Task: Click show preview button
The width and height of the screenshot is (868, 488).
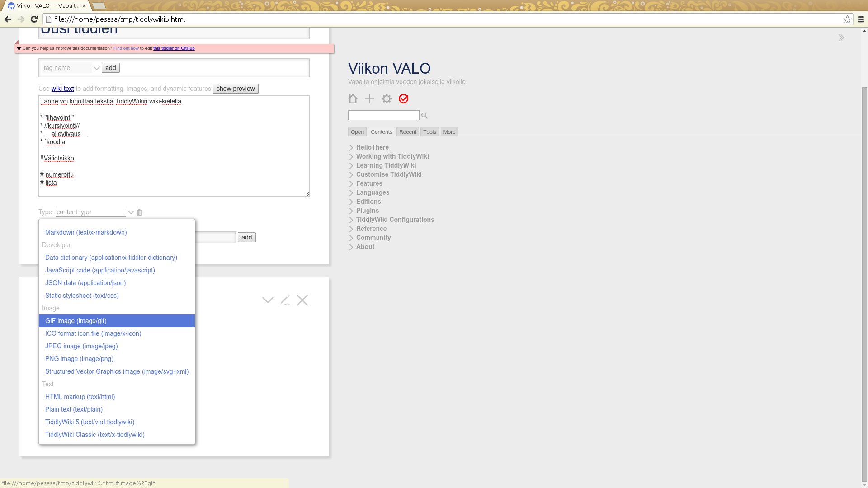Action: [x=236, y=89]
